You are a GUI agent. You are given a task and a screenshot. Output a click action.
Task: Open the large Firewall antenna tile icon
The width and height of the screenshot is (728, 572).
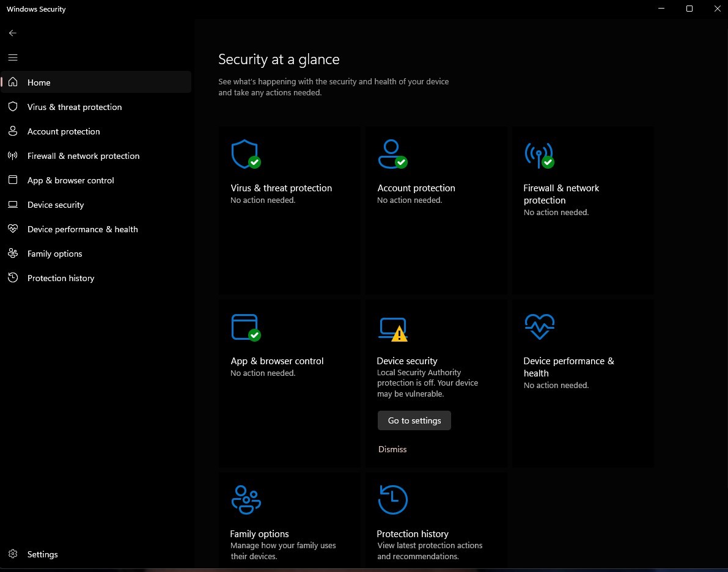click(x=539, y=156)
